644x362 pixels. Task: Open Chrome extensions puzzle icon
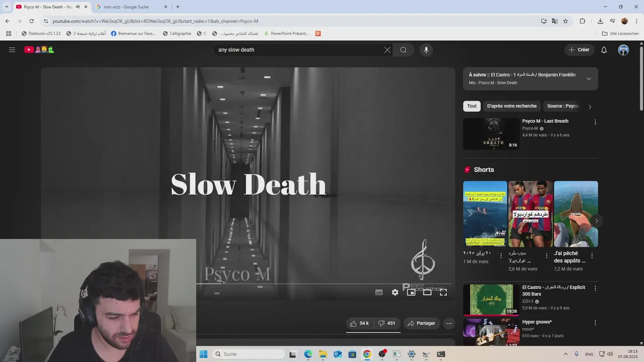click(x=583, y=21)
